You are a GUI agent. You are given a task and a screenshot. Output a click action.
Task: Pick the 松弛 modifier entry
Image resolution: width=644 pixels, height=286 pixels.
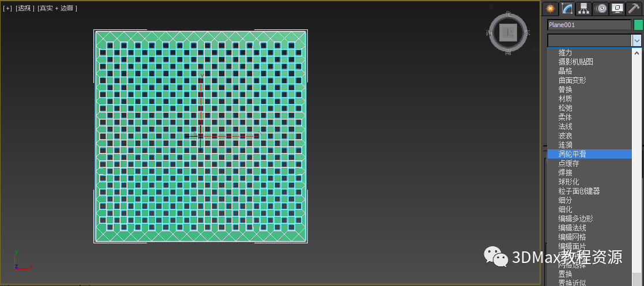tap(589, 108)
